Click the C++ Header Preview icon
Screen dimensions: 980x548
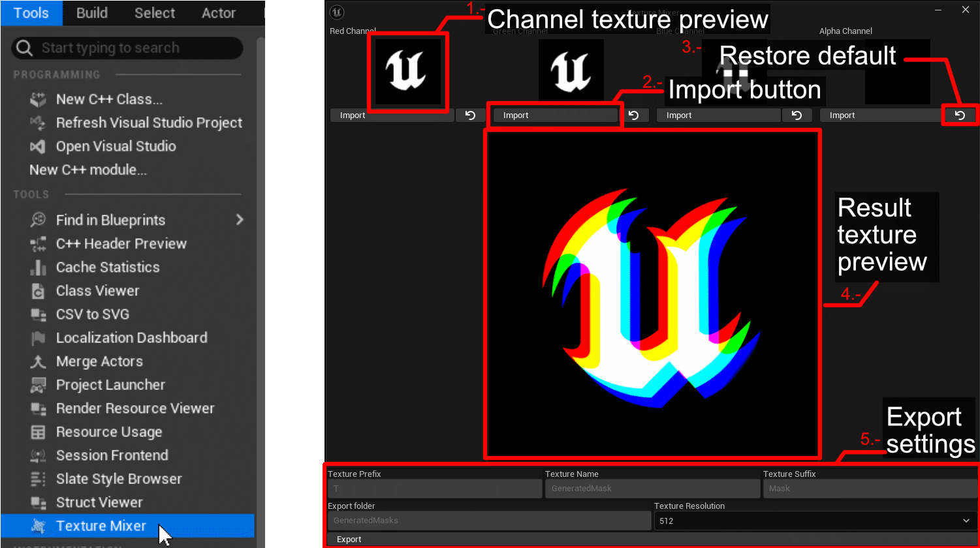tap(39, 244)
